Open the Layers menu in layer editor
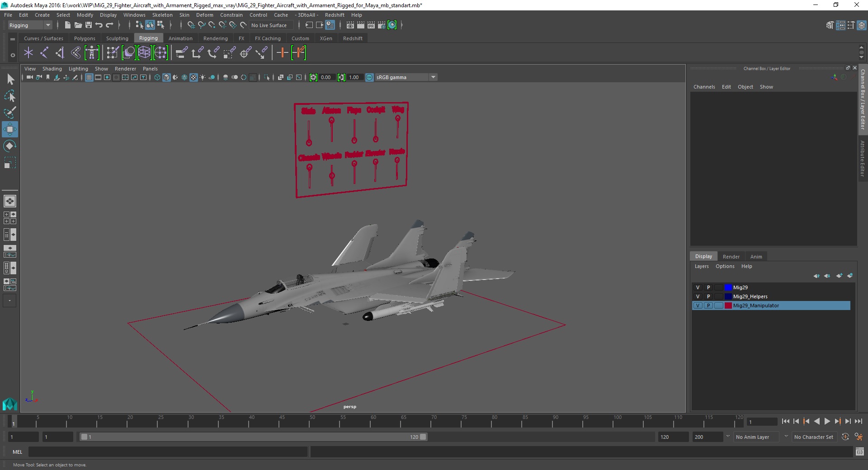868x470 pixels. [702, 266]
